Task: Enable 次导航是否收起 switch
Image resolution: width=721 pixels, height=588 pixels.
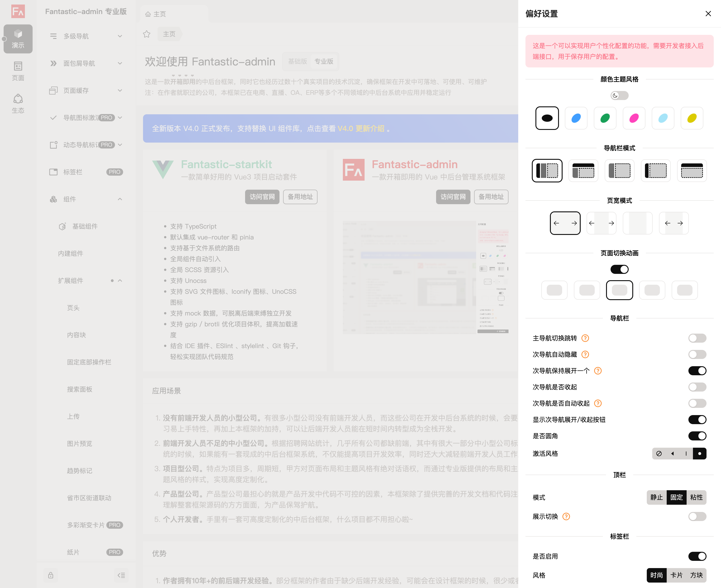Action: (697, 387)
